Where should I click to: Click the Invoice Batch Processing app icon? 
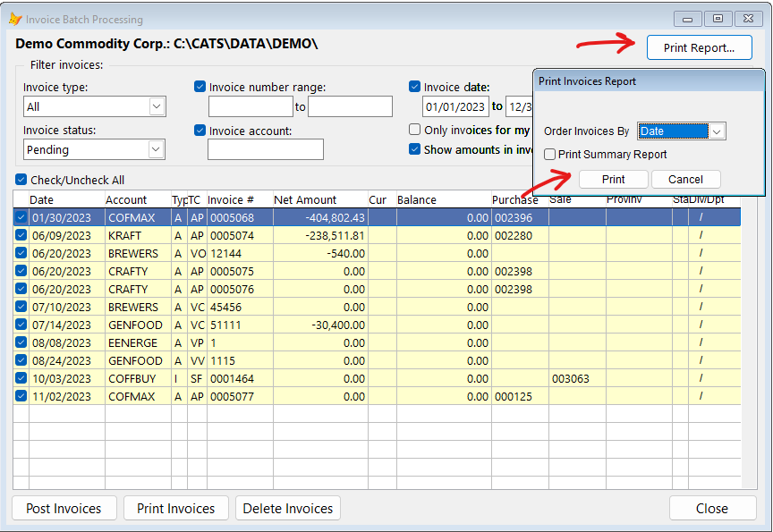15,19
